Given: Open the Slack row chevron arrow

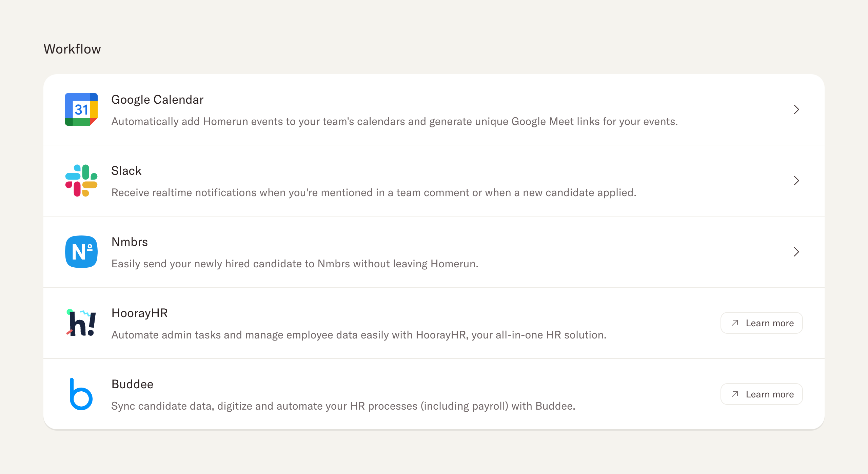Looking at the screenshot, I should tap(796, 181).
